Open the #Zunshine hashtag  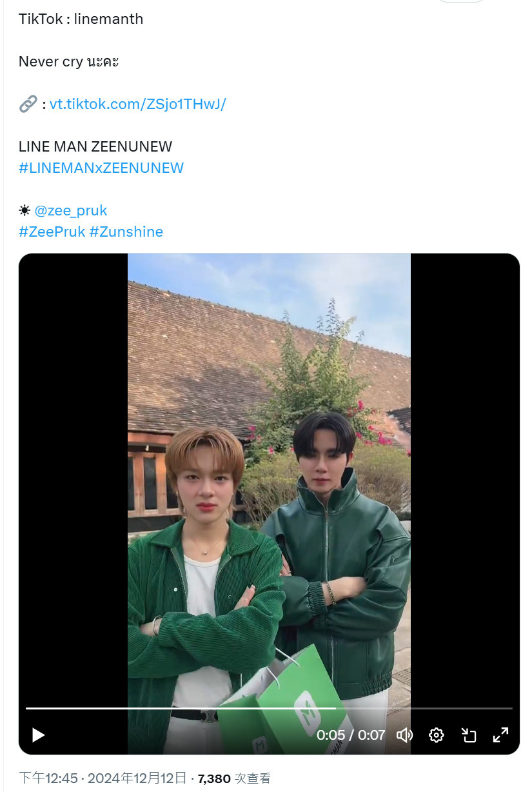(126, 232)
